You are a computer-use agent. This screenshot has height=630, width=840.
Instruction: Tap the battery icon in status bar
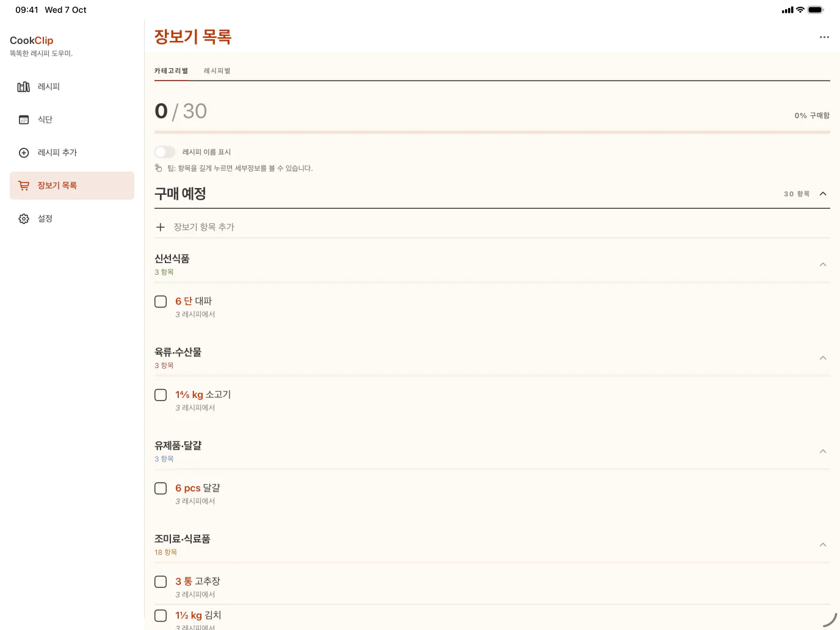[x=816, y=10]
